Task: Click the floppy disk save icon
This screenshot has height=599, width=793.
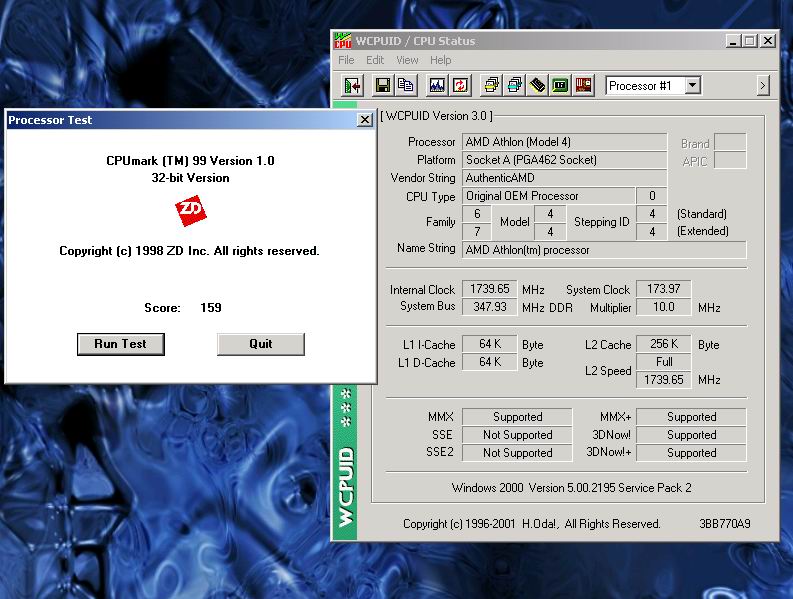Action: [x=383, y=85]
